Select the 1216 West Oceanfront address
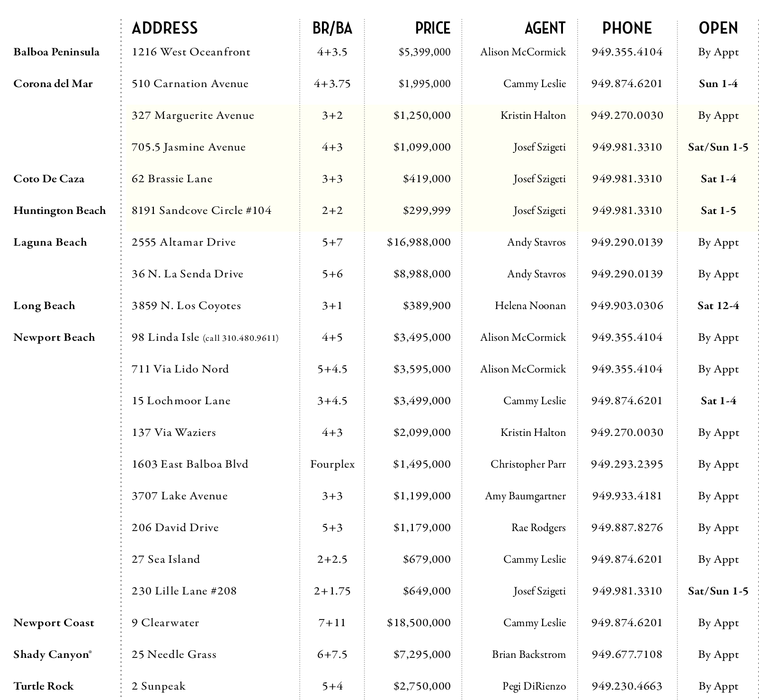 [191, 52]
